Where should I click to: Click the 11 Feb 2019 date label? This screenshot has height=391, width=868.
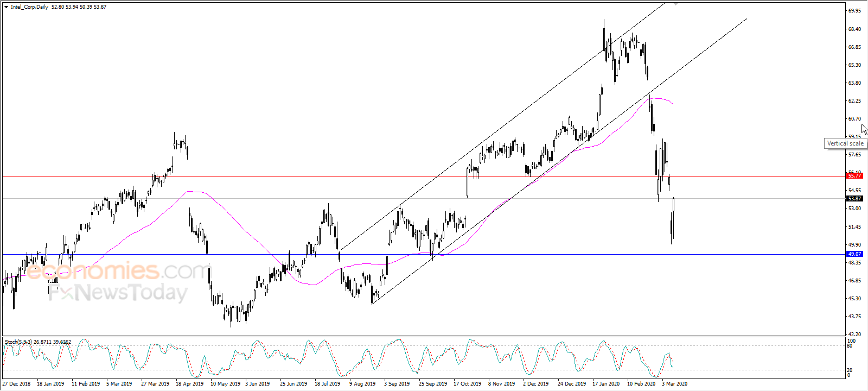pos(86,384)
